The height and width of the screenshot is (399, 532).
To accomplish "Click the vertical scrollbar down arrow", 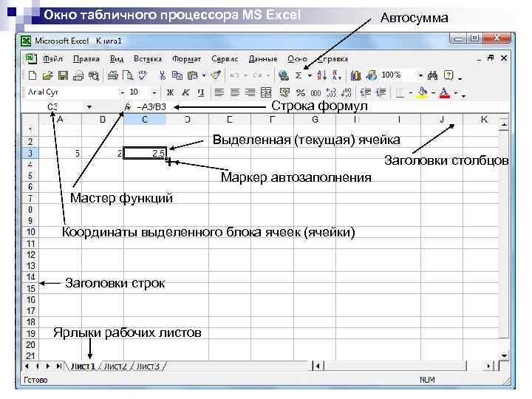I will [x=504, y=356].
